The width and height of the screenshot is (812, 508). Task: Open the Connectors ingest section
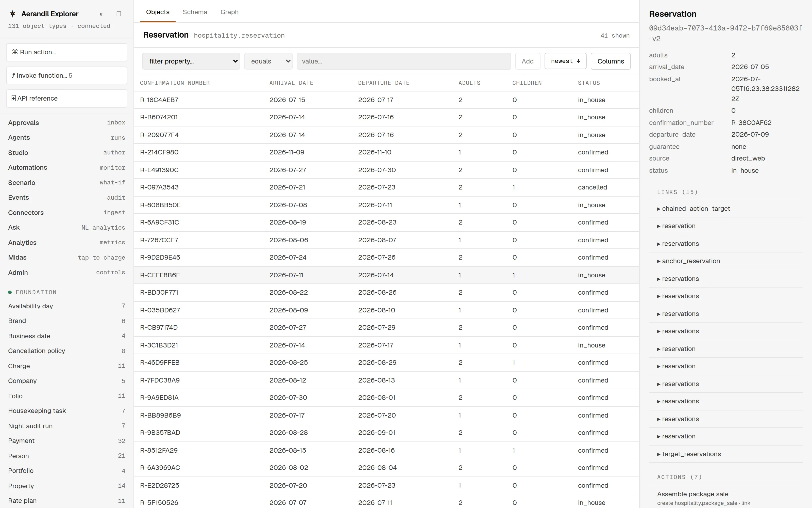(67, 213)
